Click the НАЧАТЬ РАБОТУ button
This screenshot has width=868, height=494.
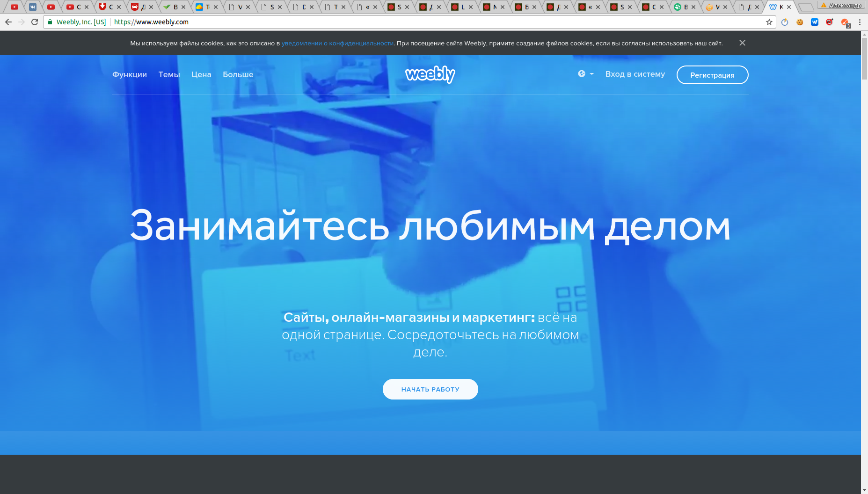pyautogui.click(x=430, y=389)
